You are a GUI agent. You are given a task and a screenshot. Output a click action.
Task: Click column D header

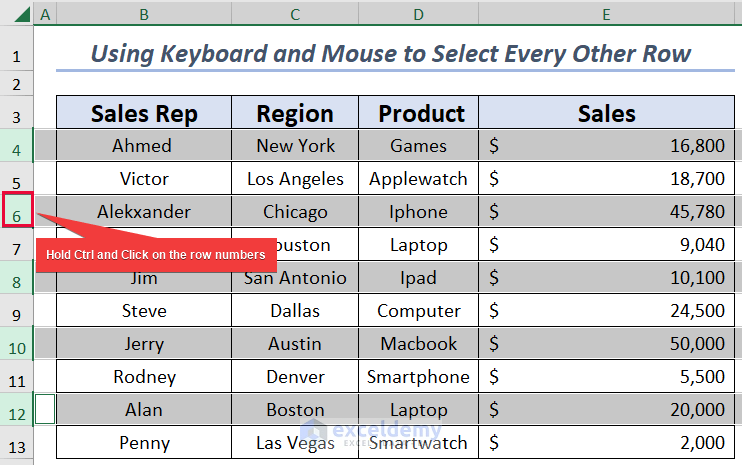coord(418,14)
